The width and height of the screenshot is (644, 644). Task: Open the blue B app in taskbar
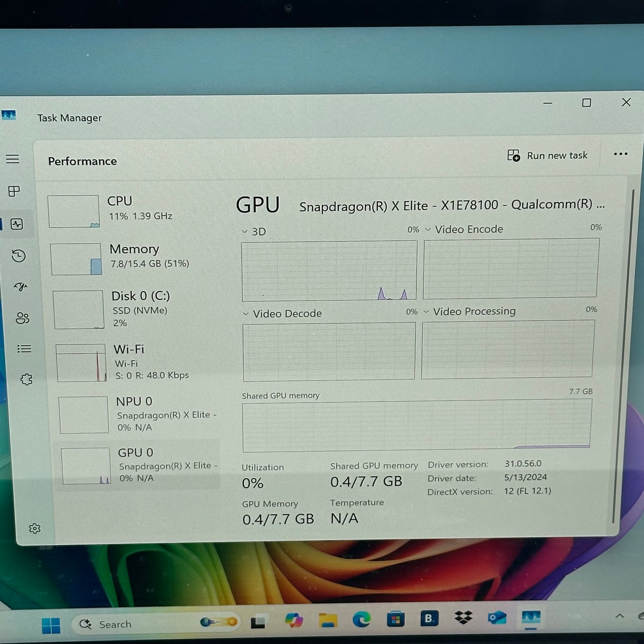(429, 618)
